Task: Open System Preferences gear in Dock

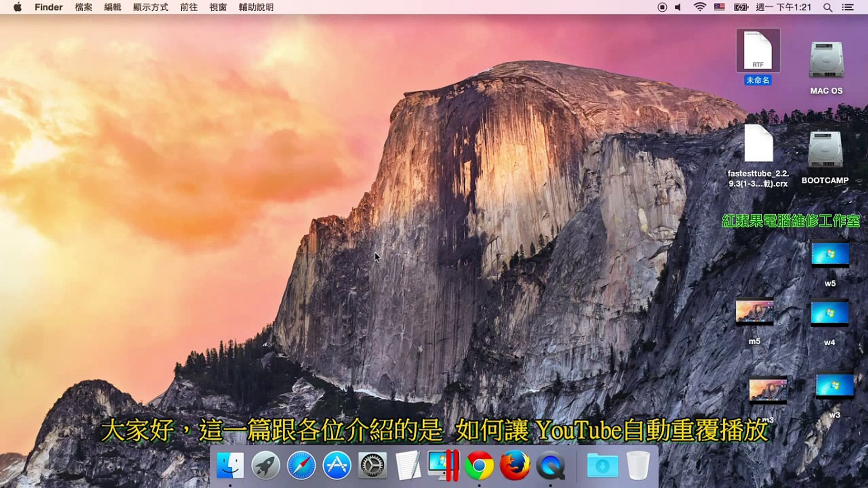Action: pyautogui.click(x=373, y=465)
